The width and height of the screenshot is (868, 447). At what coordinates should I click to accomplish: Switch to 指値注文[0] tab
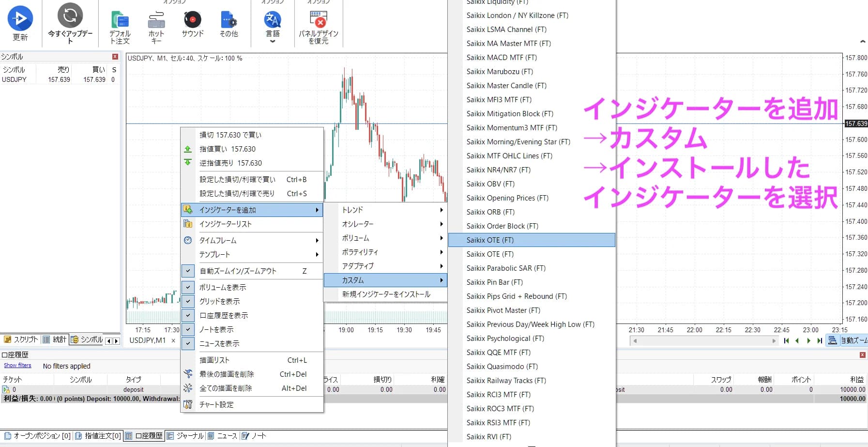98,436
